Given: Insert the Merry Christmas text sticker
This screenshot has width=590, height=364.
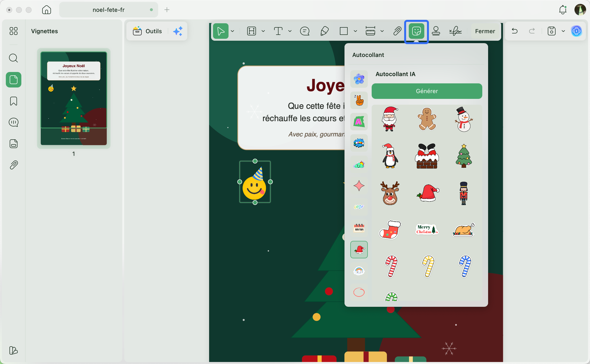Looking at the screenshot, I should pyautogui.click(x=427, y=229).
